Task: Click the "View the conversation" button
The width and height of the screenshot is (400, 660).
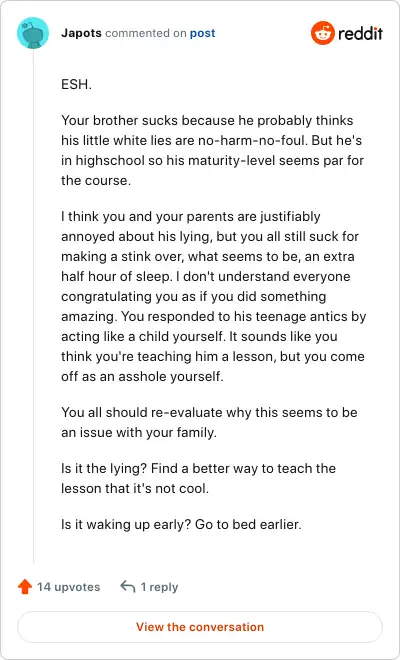Action: tap(200, 627)
